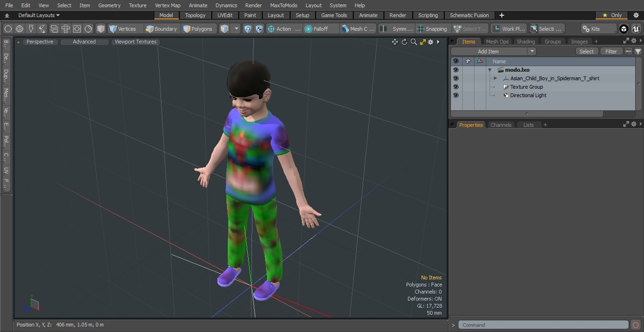Image resolution: width=644 pixels, height=332 pixels.
Task: Expand the viewport more-options arrow
Action: tap(438, 42)
